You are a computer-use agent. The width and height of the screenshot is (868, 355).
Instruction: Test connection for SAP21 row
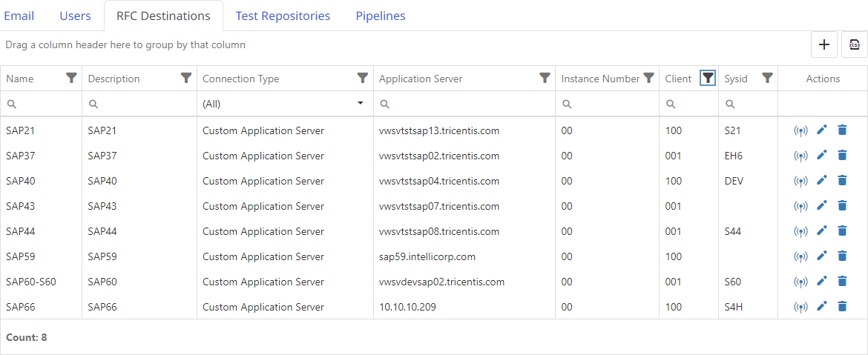point(800,130)
